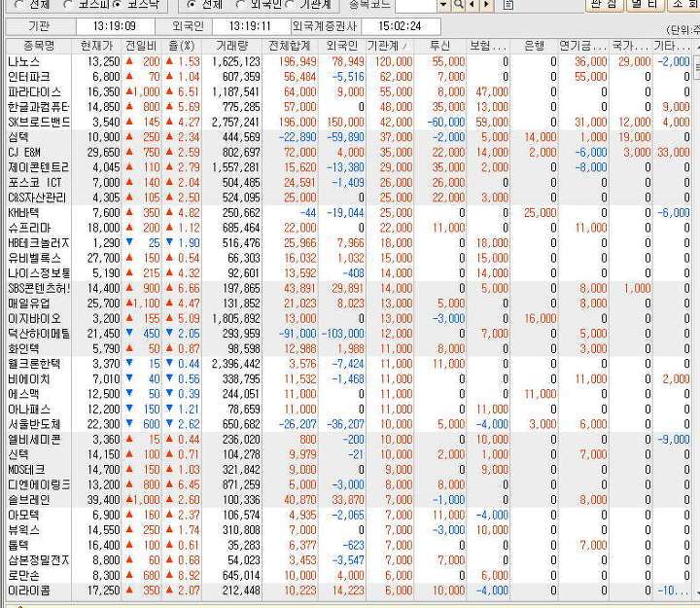
Task: Select the 코스피 radio button
Action: (68, 5)
